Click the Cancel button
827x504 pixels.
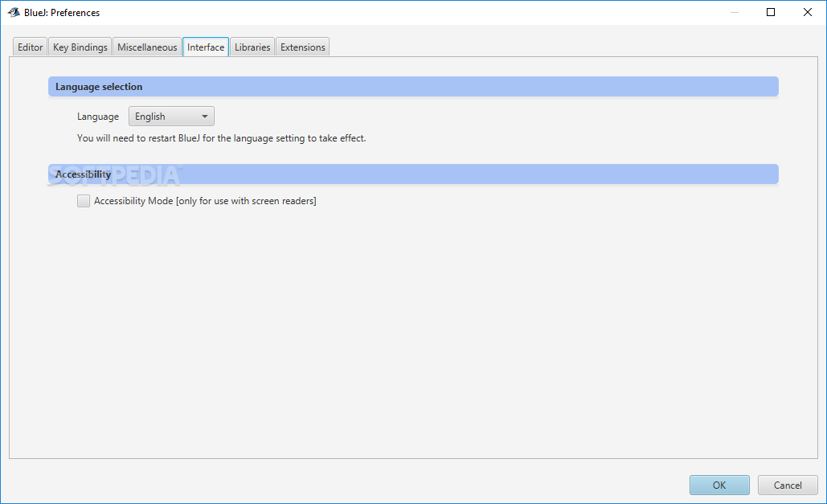pyautogui.click(x=788, y=485)
